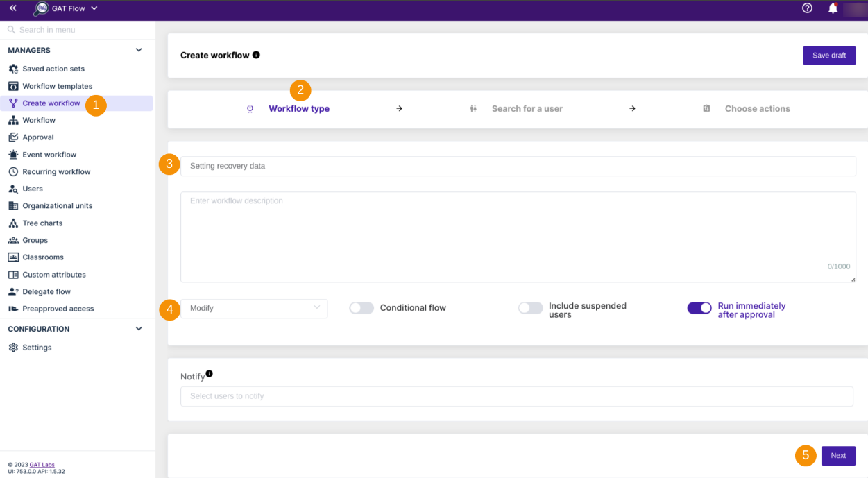
Task: Go to the Choose actions step
Action: 757,109
